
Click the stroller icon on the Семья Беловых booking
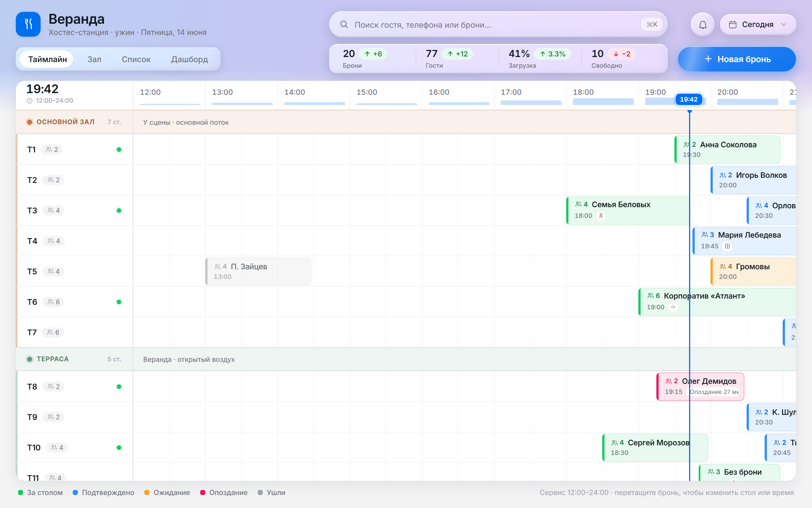601,216
